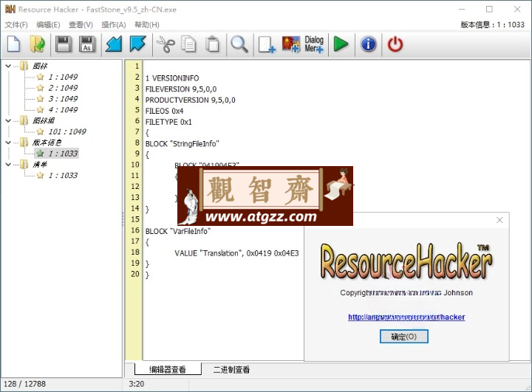Select version info item 1 : 1033

click(63, 154)
